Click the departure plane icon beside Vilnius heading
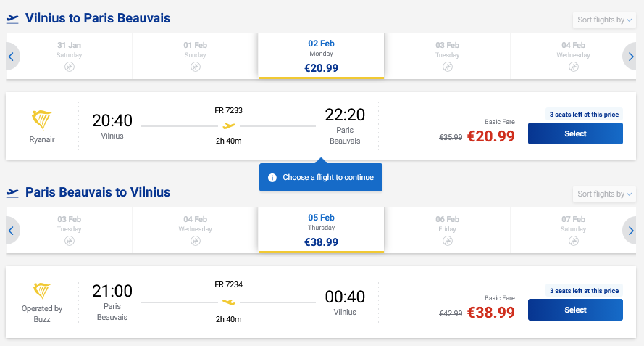644x346 pixels. [x=12, y=19]
